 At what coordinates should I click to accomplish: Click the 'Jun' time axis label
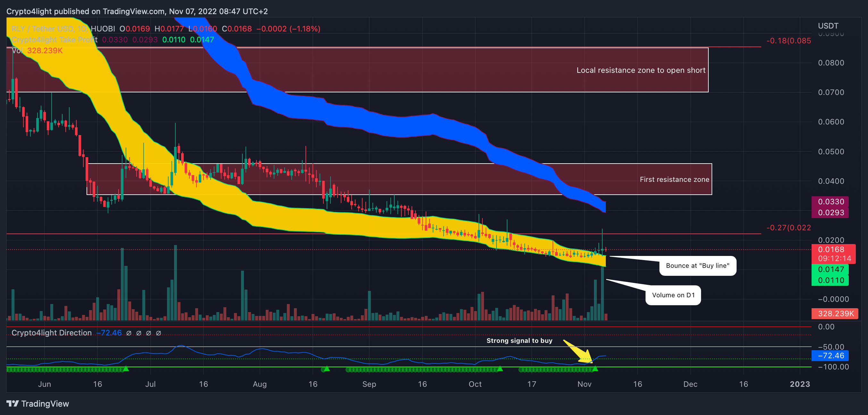(45, 384)
